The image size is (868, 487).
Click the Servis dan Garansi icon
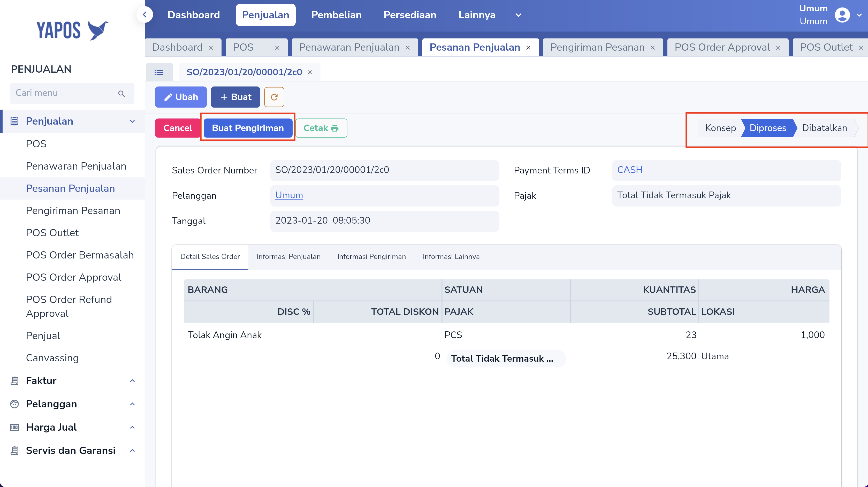click(x=14, y=450)
